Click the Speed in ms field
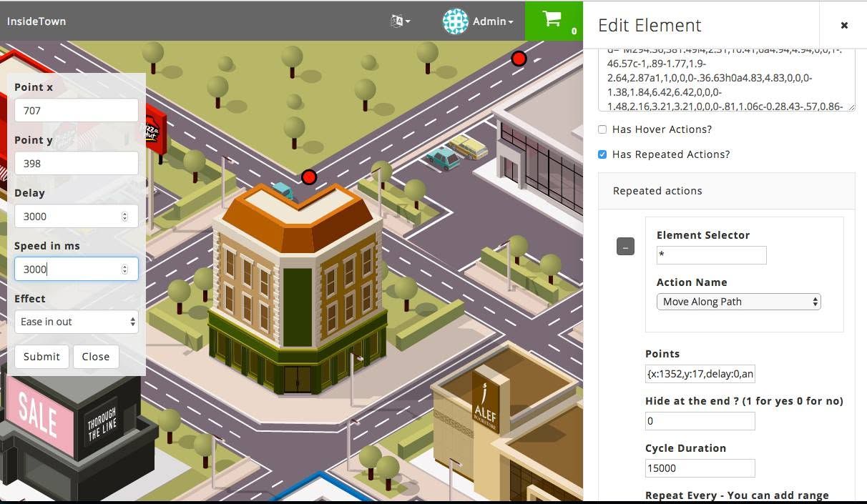Viewport: 867px width, 504px height. pos(77,269)
